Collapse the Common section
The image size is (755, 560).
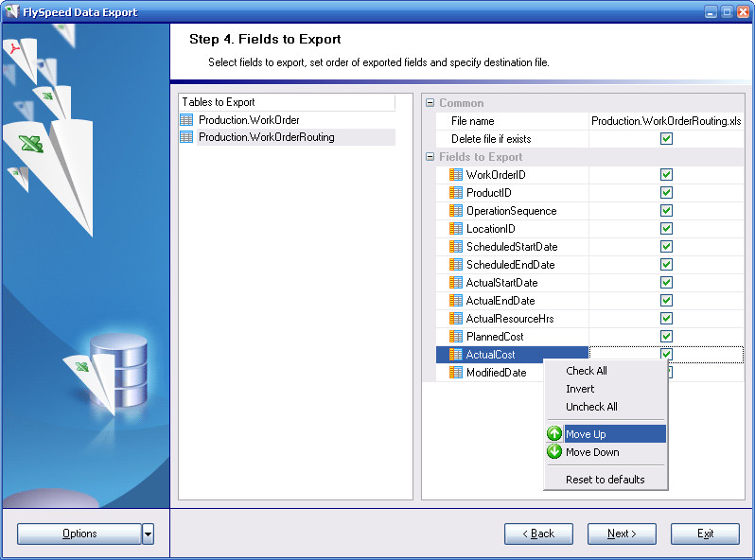(430, 102)
